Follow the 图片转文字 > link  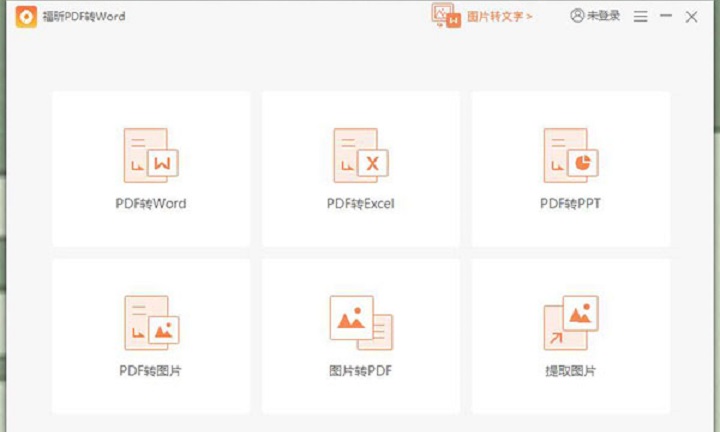point(500,17)
